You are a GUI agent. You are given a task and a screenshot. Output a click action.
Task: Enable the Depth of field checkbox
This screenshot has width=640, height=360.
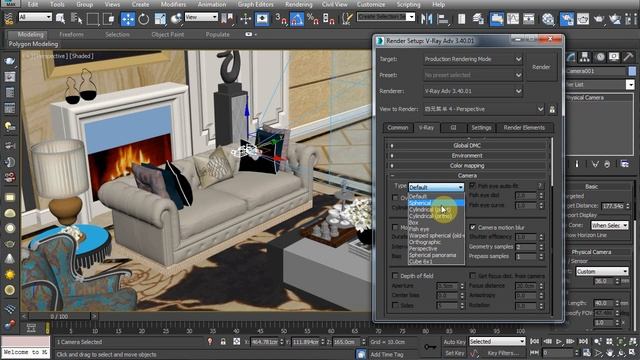(395, 276)
